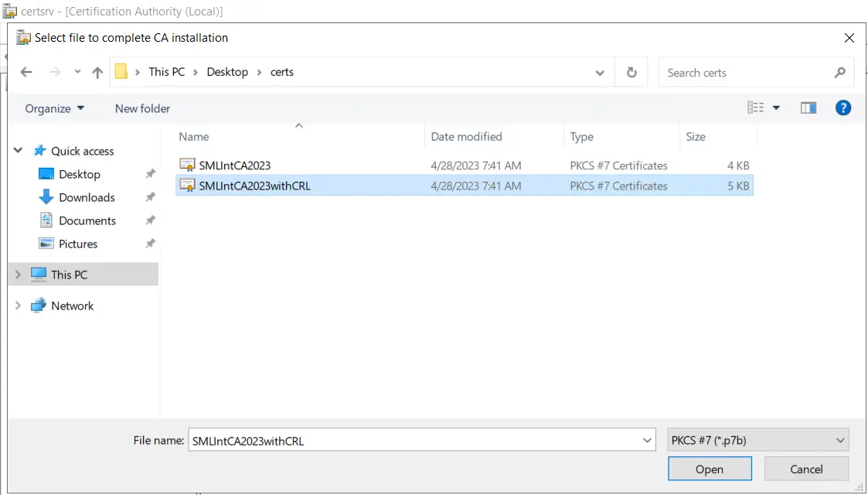Screen dimensions: 868x495
Task: Open the Downloads quick access folder
Action: [87, 197]
